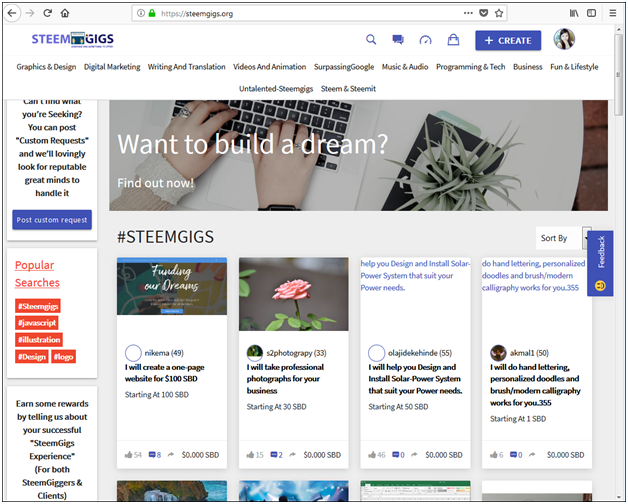Open comments on the akmal1 gig
The width and height of the screenshot is (628, 504).
pyautogui.click(x=513, y=455)
